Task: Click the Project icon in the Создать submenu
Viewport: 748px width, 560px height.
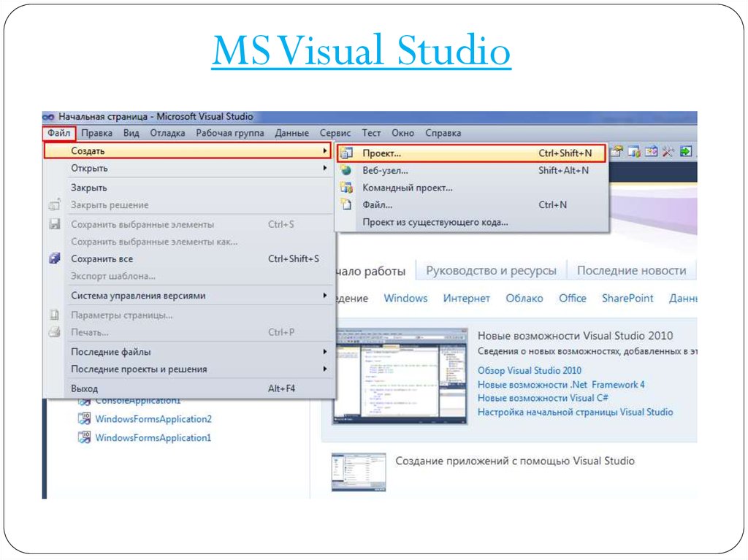Action: (x=347, y=153)
